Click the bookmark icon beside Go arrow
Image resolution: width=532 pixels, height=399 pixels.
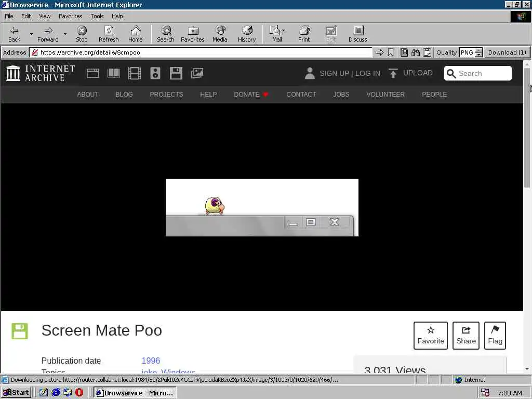pyautogui.click(x=391, y=52)
